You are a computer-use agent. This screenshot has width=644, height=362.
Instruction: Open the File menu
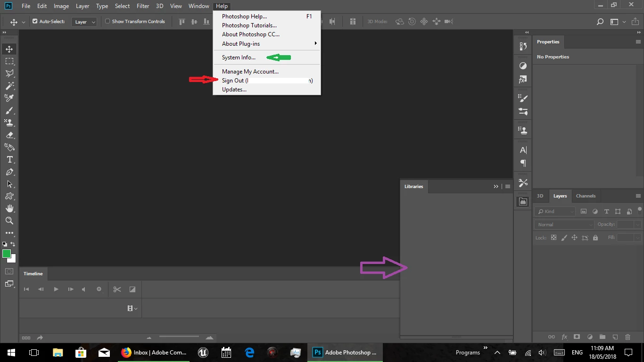point(25,6)
